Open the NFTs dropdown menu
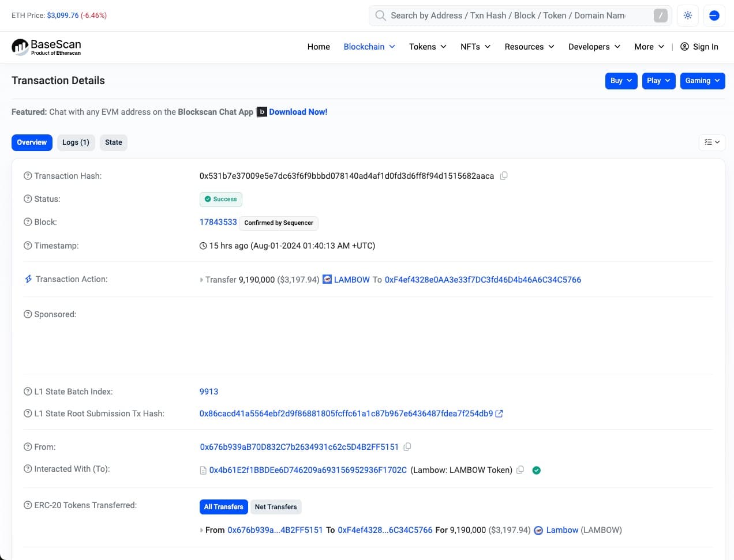Screen dimensions: 734x560 pyautogui.click(x=475, y=47)
